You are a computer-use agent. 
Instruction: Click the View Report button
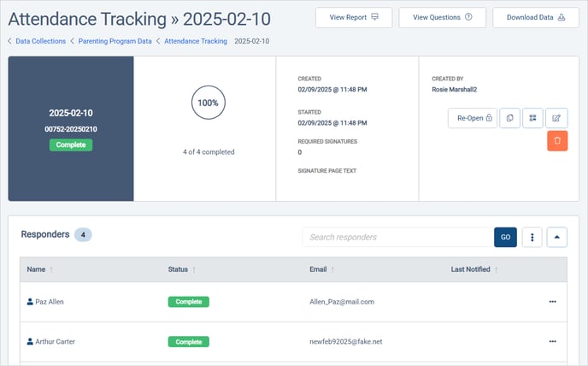[x=355, y=17]
